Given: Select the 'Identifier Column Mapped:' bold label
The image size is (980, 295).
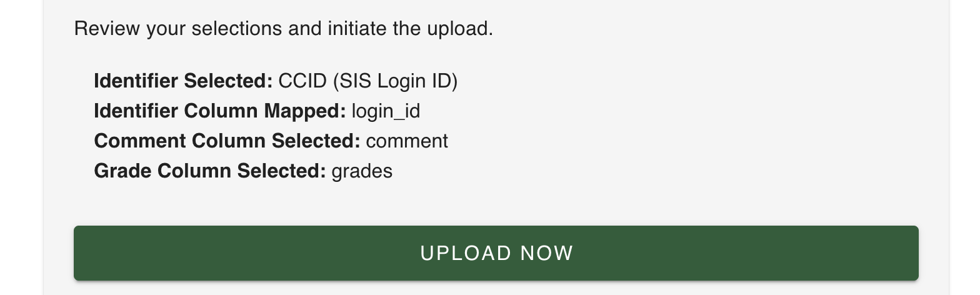Looking at the screenshot, I should click(220, 111).
